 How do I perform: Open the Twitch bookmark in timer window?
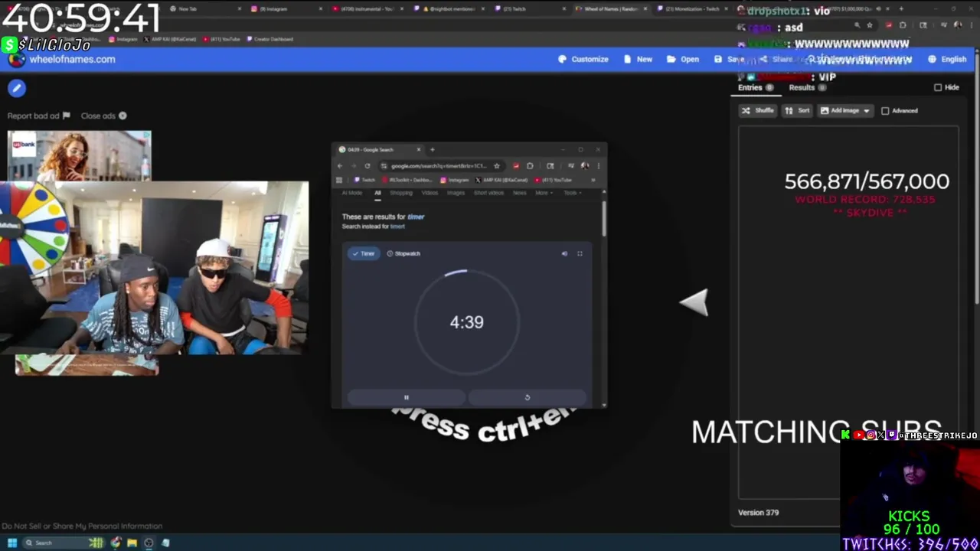(x=364, y=180)
